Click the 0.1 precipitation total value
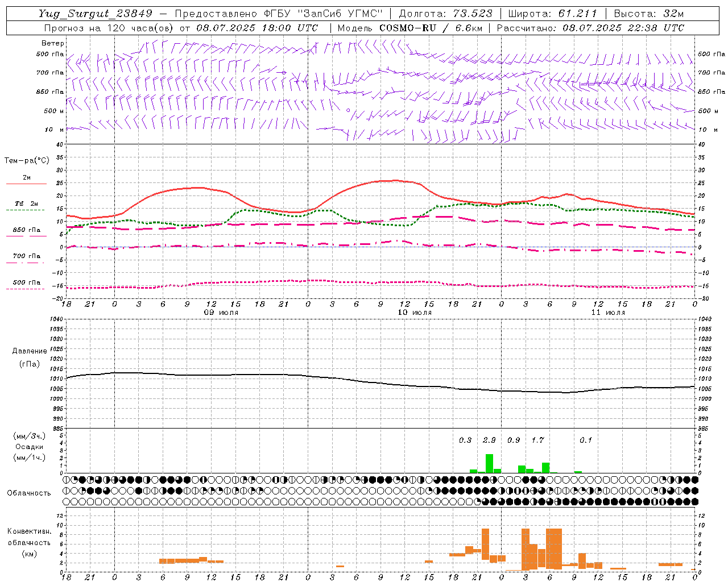Viewport: 728px width, 582px height. [586, 440]
